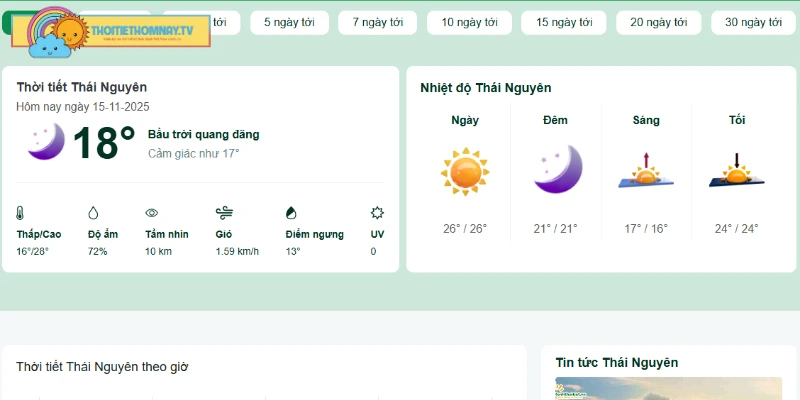Click the Thời tiết Thái Nguyên theo giờ heading
This screenshot has height=400, width=800.
102,366
